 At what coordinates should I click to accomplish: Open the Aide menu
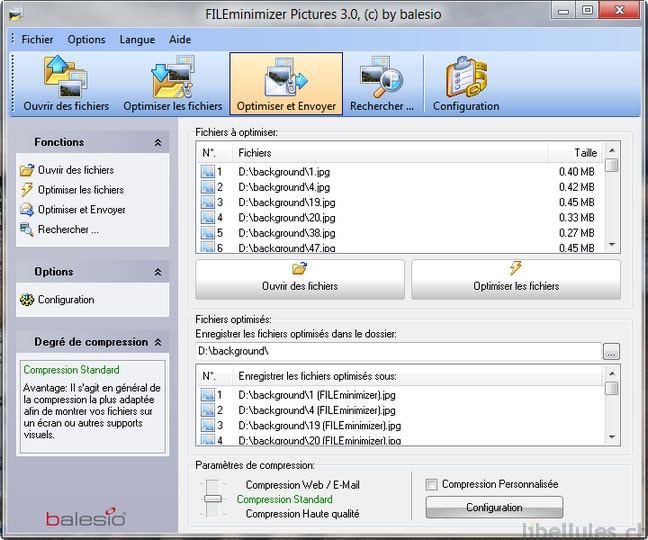pyautogui.click(x=180, y=40)
